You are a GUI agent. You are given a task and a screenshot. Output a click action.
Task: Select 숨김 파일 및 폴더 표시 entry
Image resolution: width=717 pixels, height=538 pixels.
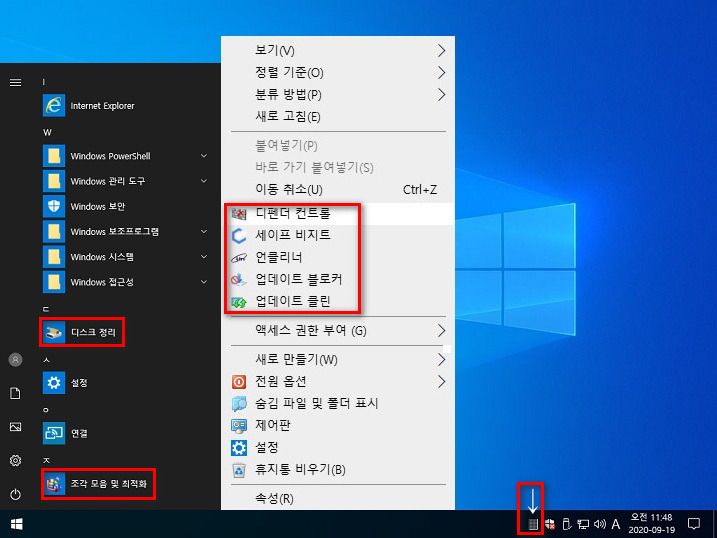(338, 403)
